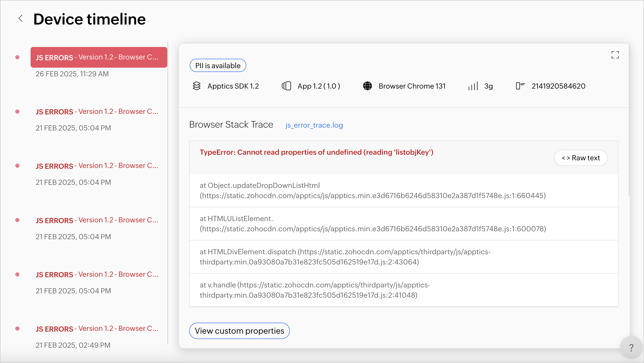644x363 pixels.
Task: Click View custom properties button
Action: 239,331
